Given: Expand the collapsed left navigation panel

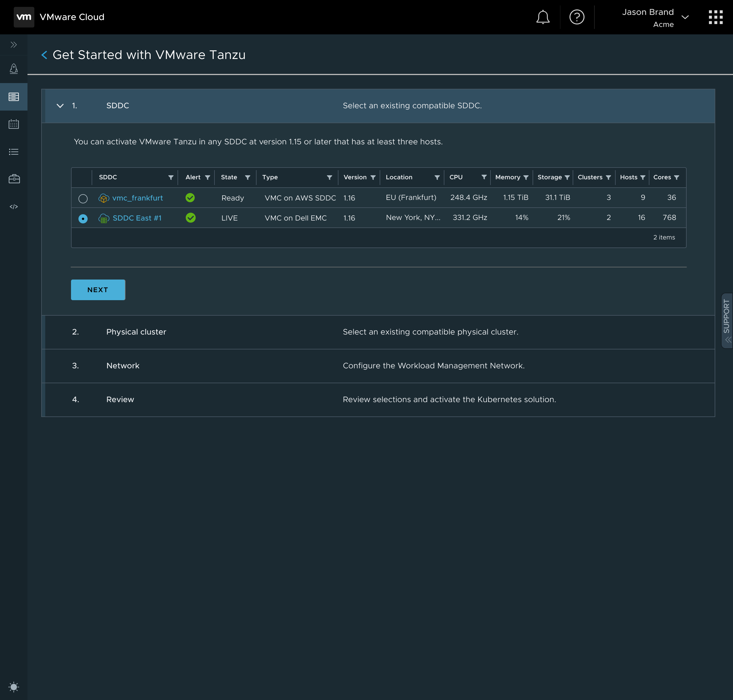Looking at the screenshot, I should (x=14, y=44).
